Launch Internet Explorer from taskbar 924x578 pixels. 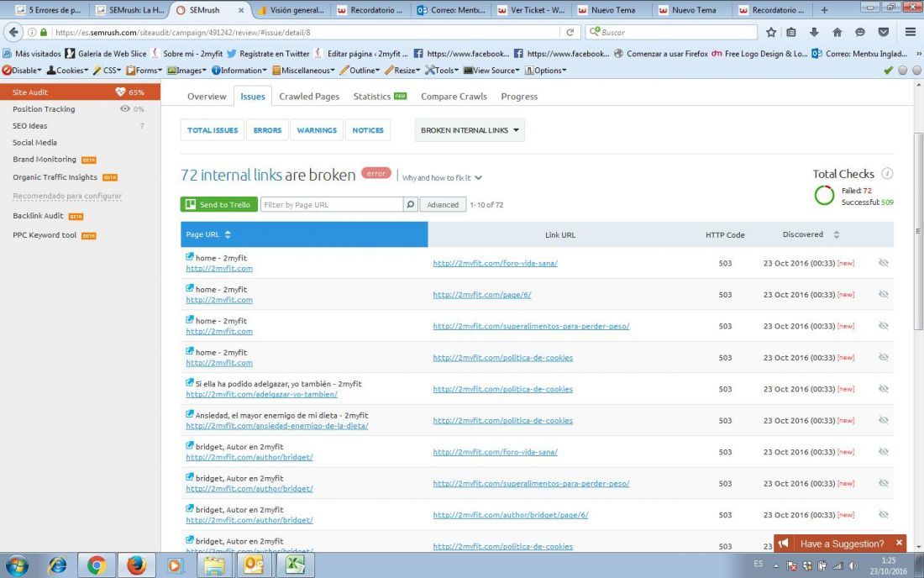point(57,565)
